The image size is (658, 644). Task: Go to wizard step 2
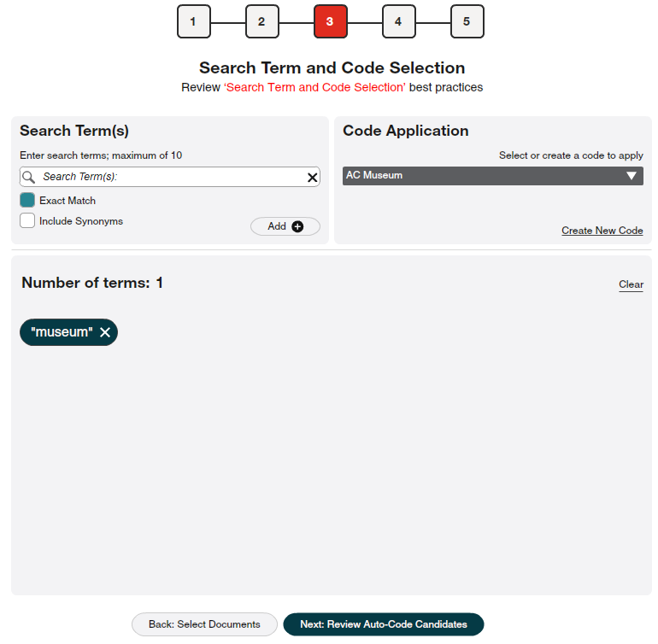click(261, 21)
